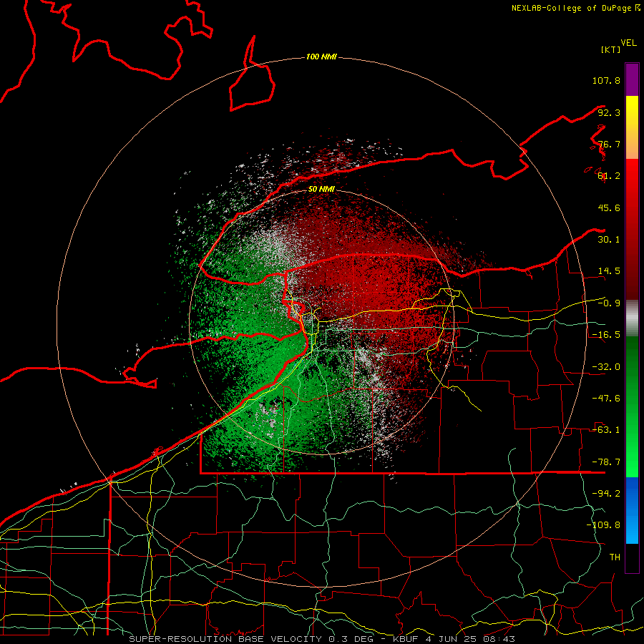Click the -16.5 velocity scale value
The width and height of the screenshot is (644, 644).
coord(606,335)
